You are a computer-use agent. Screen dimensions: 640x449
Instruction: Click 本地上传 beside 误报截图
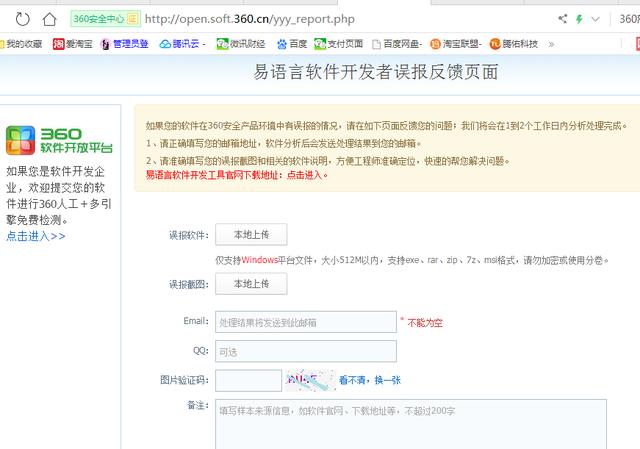(x=251, y=284)
